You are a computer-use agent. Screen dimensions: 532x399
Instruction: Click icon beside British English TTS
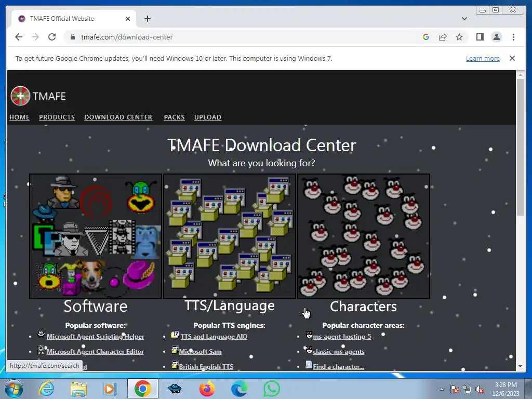175,365
